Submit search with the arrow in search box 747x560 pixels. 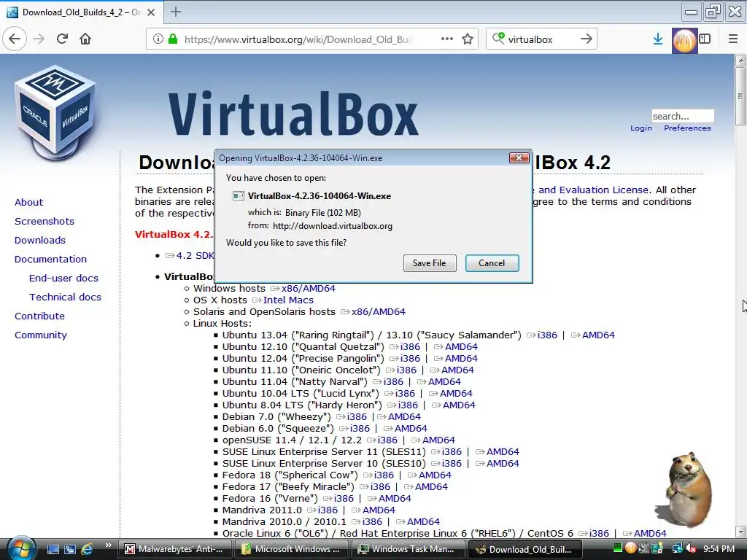coord(587,39)
